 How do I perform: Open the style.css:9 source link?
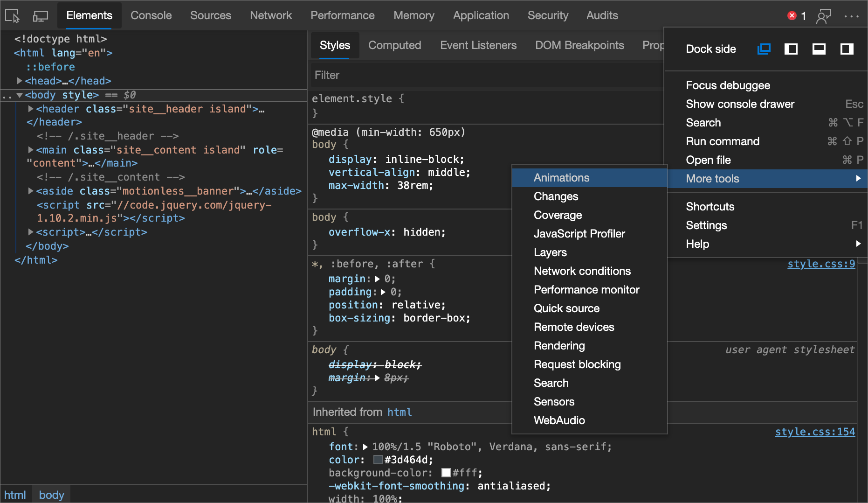click(821, 264)
